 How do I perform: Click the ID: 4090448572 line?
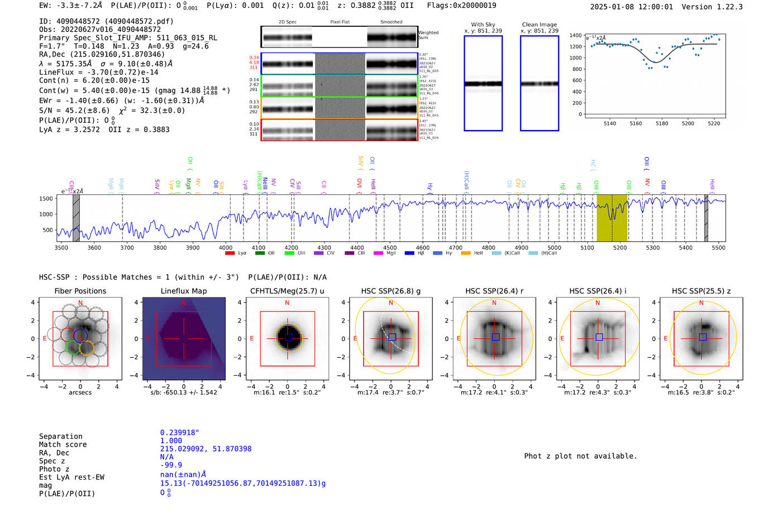(x=106, y=21)
